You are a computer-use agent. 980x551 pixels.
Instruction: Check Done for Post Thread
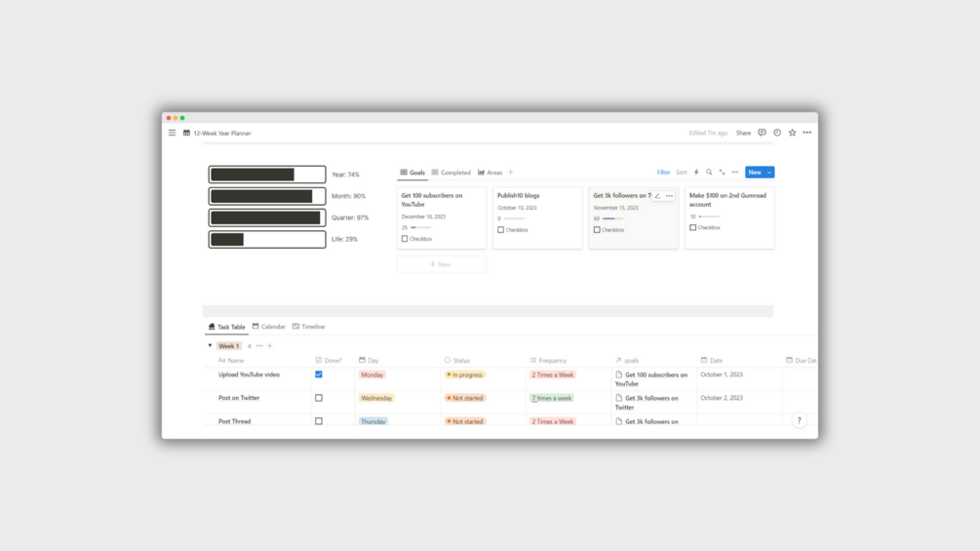point(319,421)
